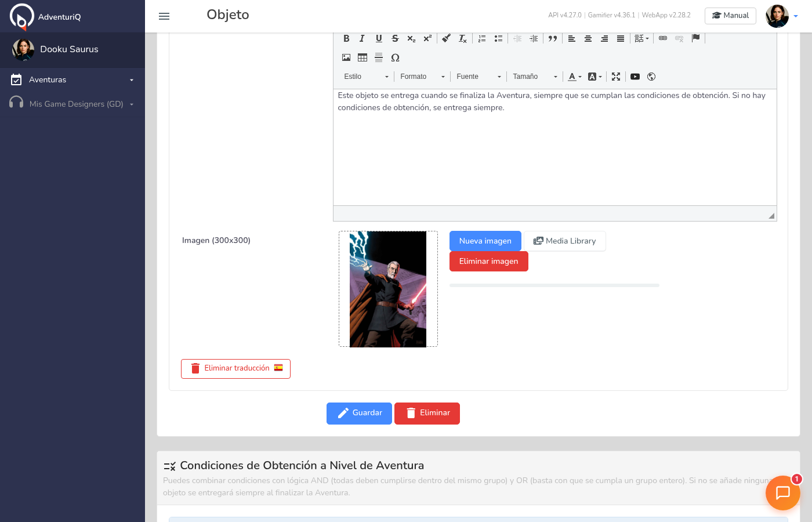Image resolution: width=812 pixels, height=522 pixels.
Task: Insert a block quote
Action: tap(553, 38)
